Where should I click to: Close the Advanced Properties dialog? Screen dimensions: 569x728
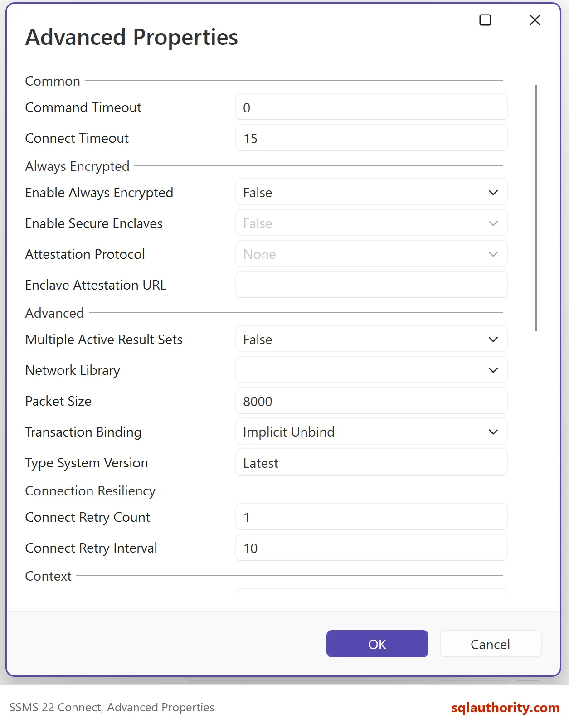click(535, 20)
